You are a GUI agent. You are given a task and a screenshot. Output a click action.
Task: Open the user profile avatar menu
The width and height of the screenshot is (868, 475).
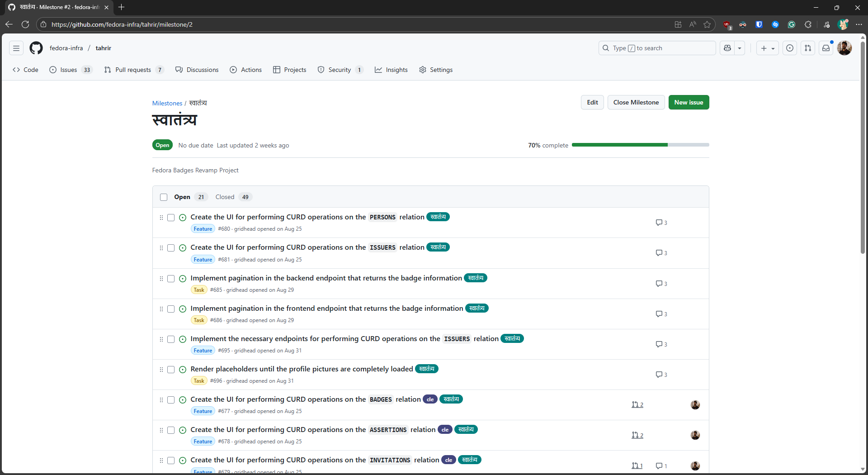coord(844,48)
